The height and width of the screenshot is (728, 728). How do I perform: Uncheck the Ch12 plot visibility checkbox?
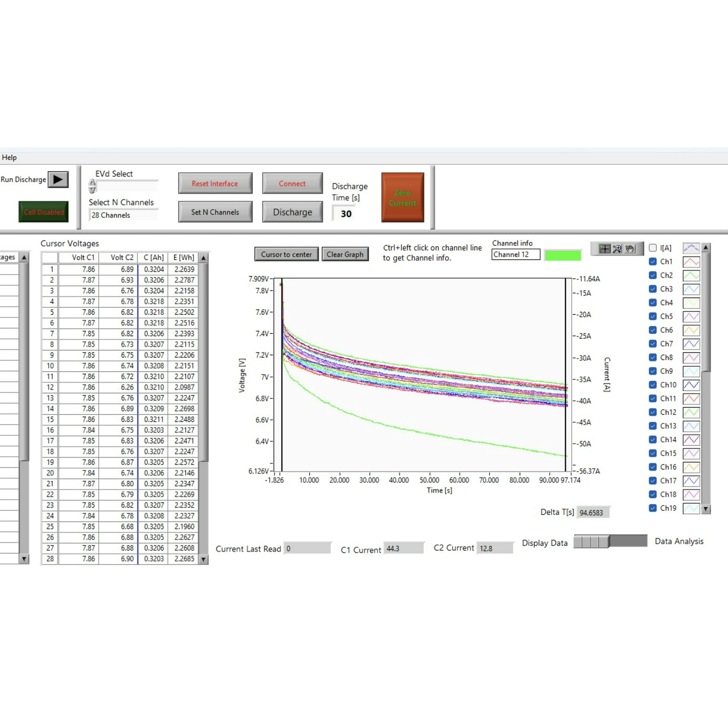point(653,412)
